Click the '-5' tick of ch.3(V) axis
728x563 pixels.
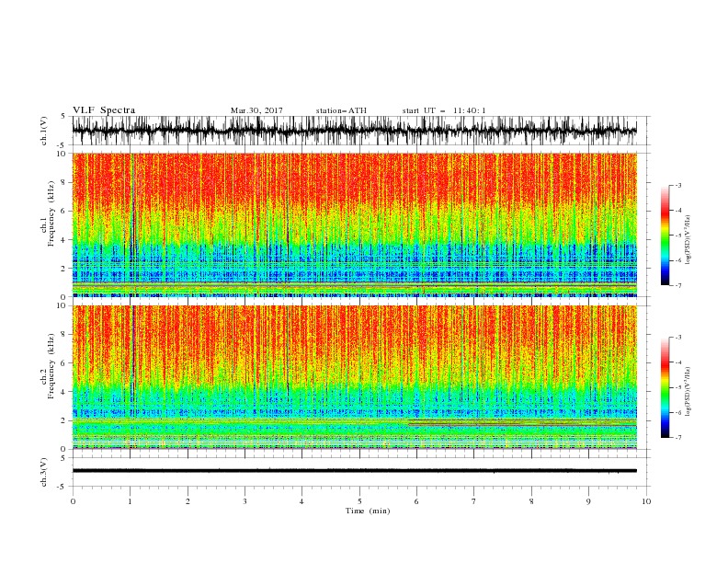tap(63, 487)
